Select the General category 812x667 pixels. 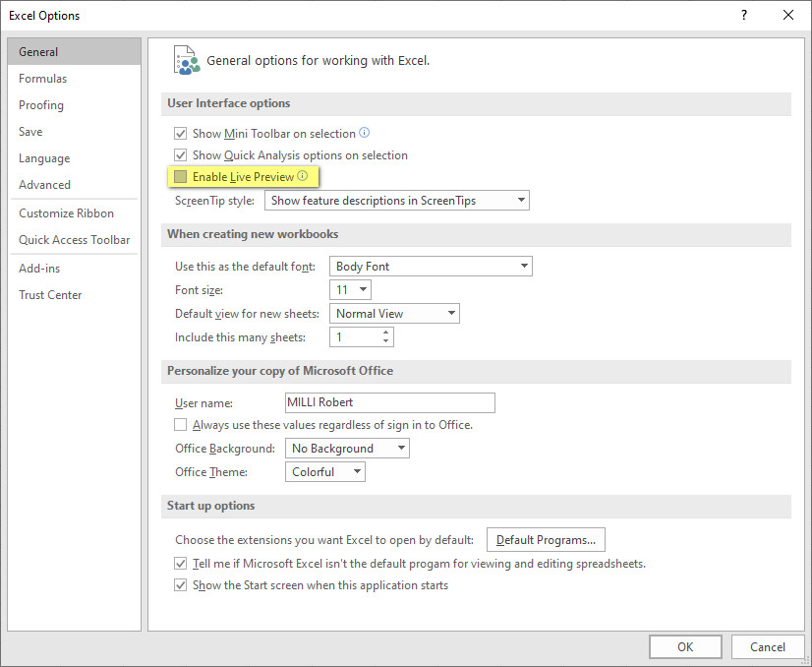point(74,52)
